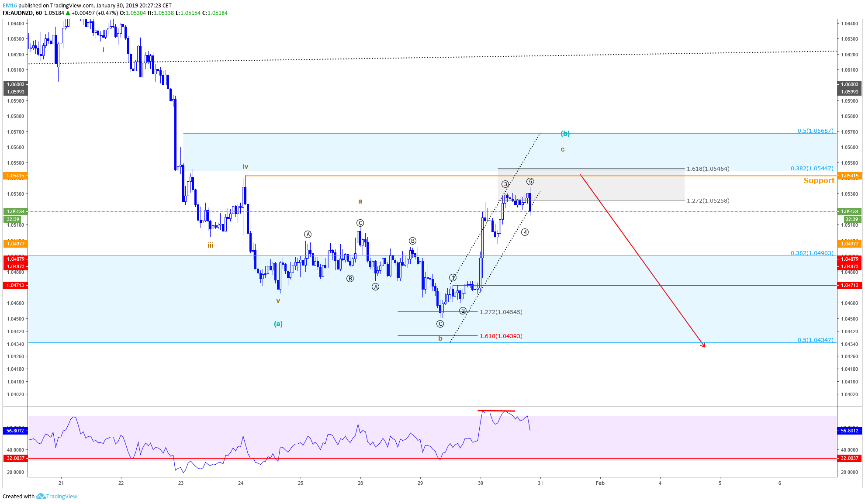Click the teal (a) wave label
Viewport: 865px width, 504px height.
pos(278,324)
